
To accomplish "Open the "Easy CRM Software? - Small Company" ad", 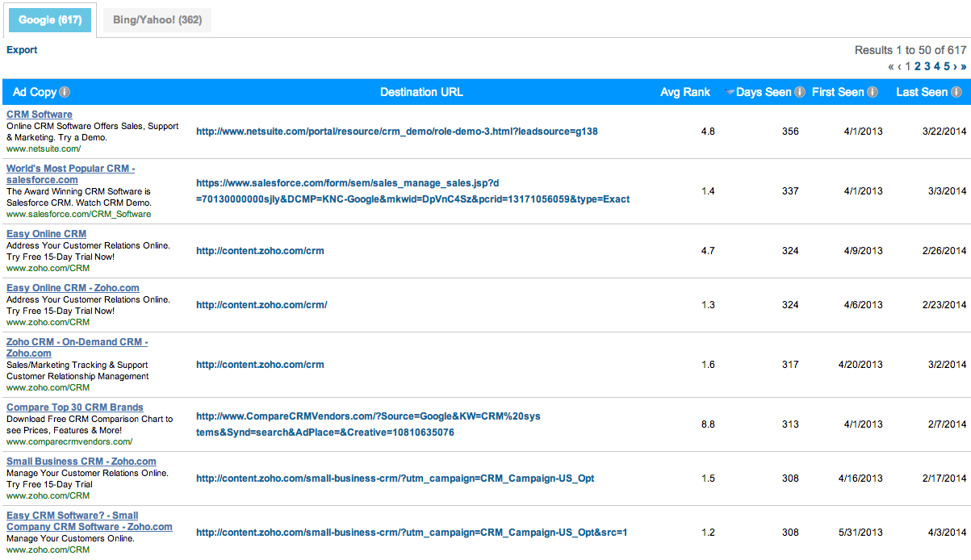I will coord(90,521).
